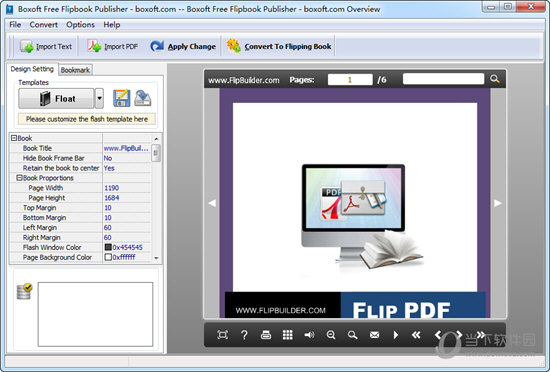Click the previous page arrow on the book's left side
This screenshot has width=550, height=372.
212,203
